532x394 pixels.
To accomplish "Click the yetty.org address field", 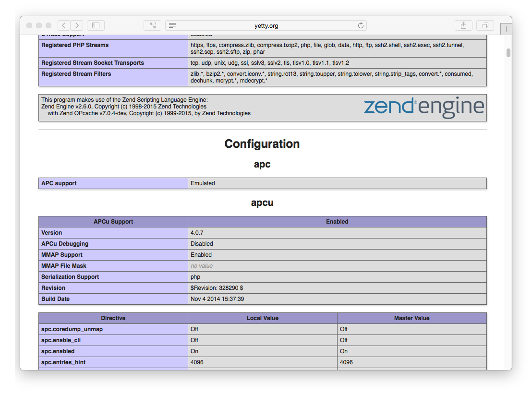I will coord(266,25).
